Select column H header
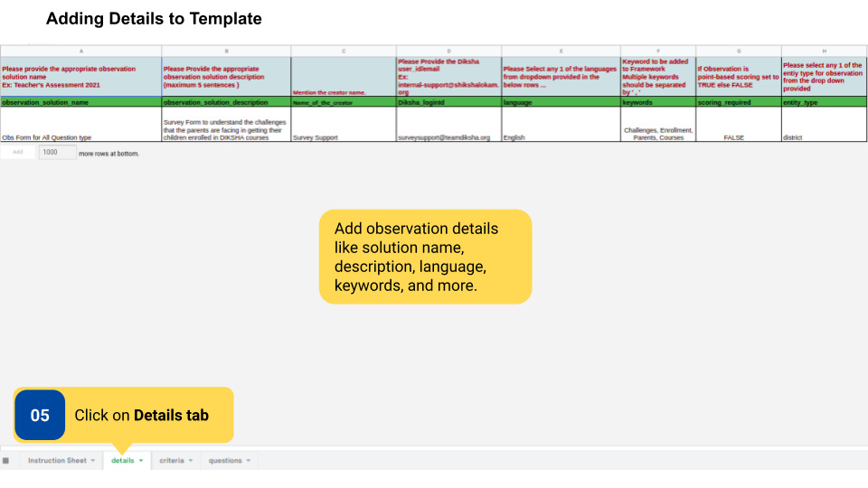This screenshot has height=488, width=868. pyautogui.click(x=824, y=51)
